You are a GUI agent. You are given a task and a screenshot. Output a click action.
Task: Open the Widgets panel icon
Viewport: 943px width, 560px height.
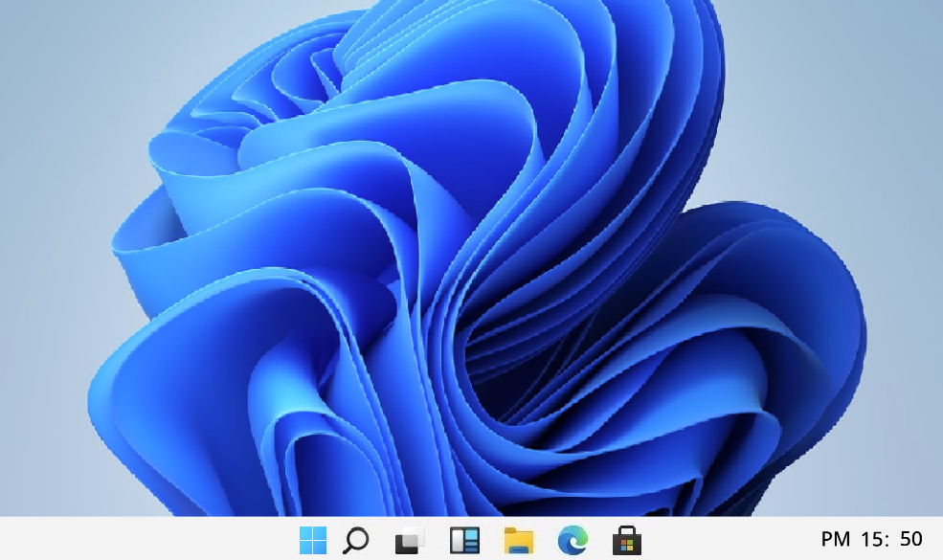pyautogui.click(x=465, y=540)
